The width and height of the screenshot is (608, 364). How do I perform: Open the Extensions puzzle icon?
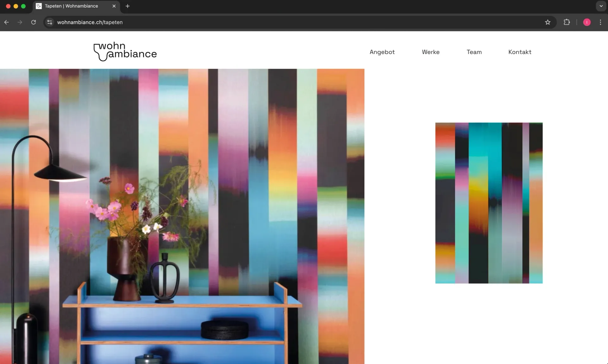(567, 22)
